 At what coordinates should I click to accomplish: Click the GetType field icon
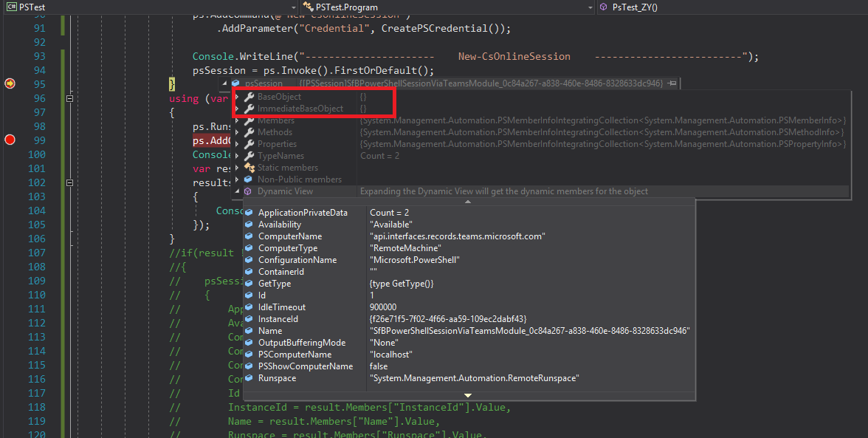(249, 284)
